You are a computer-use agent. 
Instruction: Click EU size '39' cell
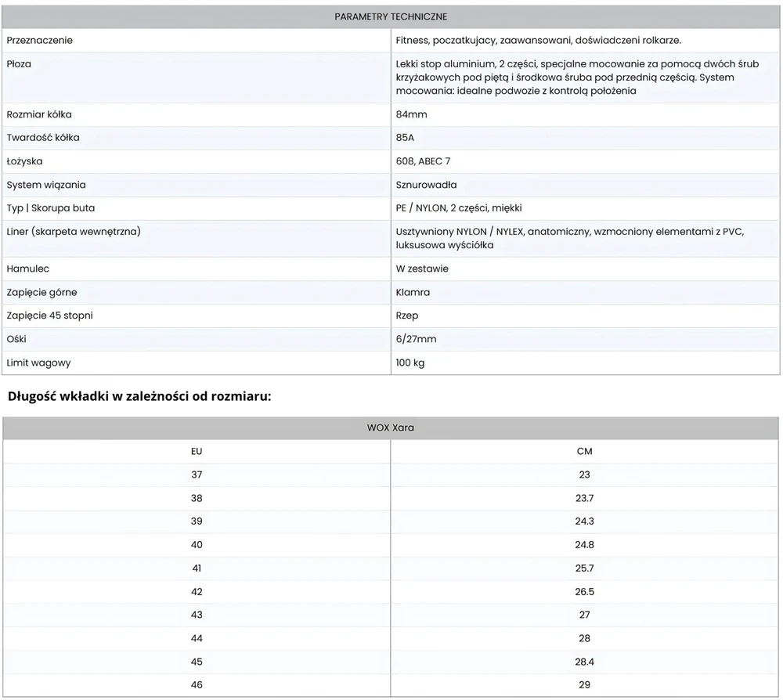point(197,521)
